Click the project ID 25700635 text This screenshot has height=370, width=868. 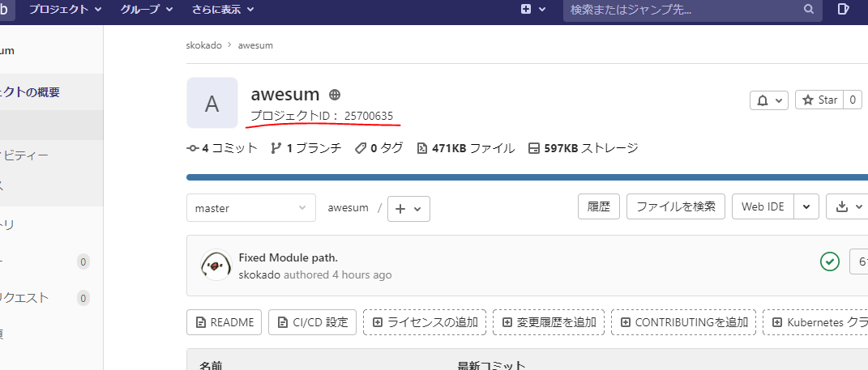[x=323, y=116]
